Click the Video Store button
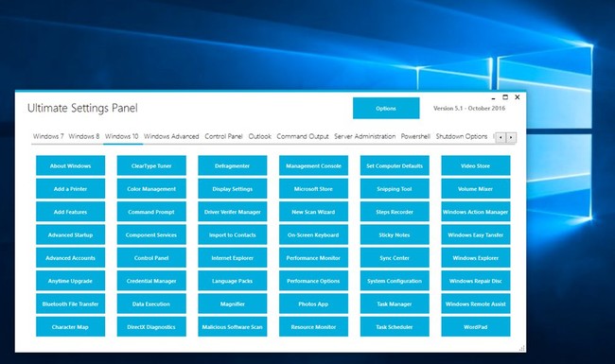This screenshot has width=615, height=364. coord(476,165)
